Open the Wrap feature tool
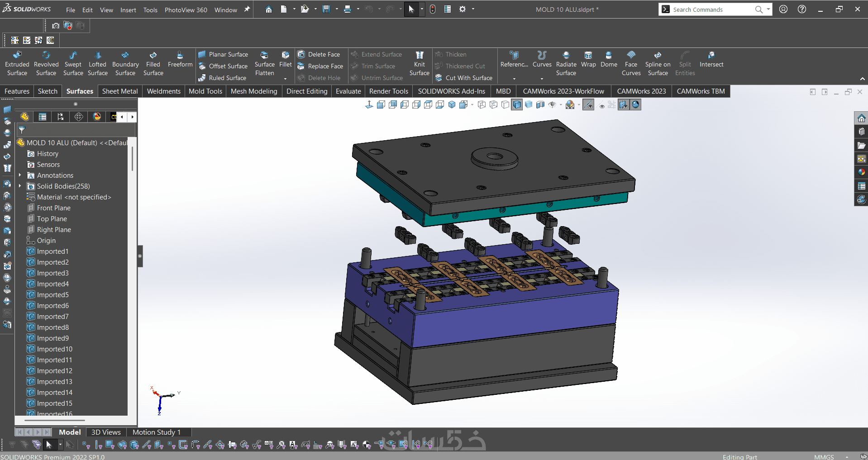The height and width of the screenshot is (460, 868). point(588,59)
